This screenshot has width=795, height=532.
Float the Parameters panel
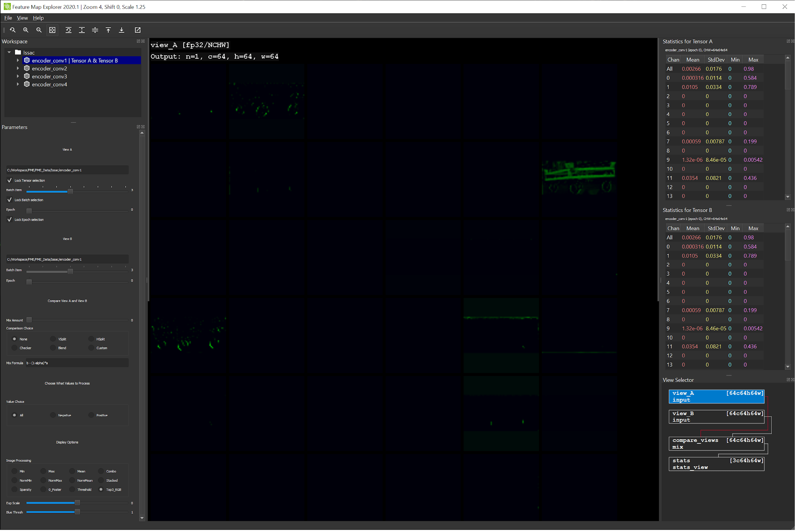138,127
